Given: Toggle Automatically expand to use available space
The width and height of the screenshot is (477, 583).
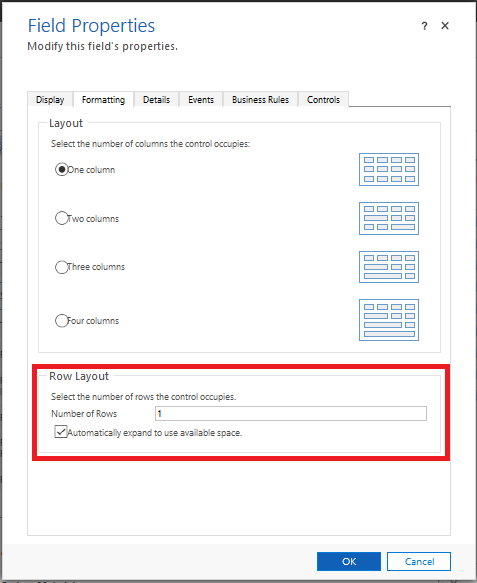Looking at the screenshot, I should [61, 432].
